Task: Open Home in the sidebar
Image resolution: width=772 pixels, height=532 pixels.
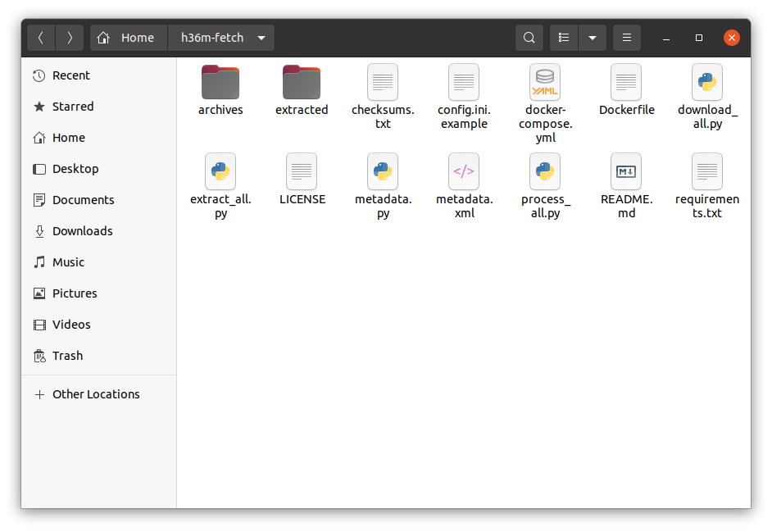Action: [x=98, y=138]
